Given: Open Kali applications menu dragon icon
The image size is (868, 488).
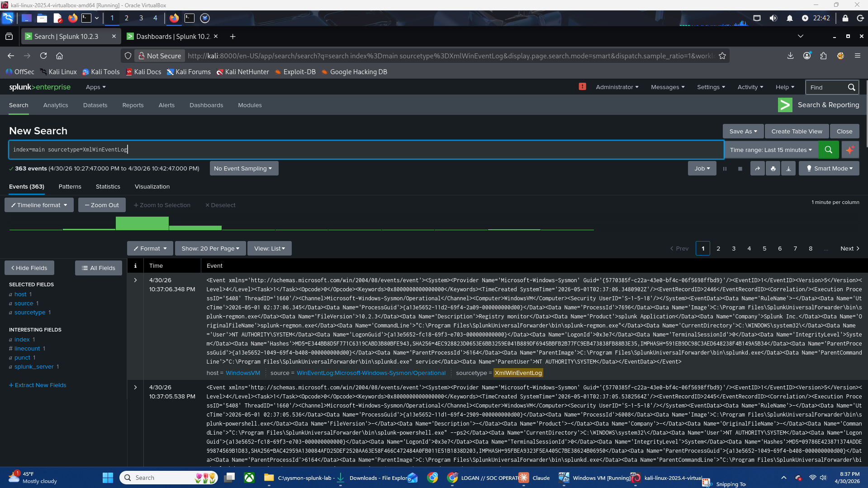Looking at the screenshot, I should [8, 18].
